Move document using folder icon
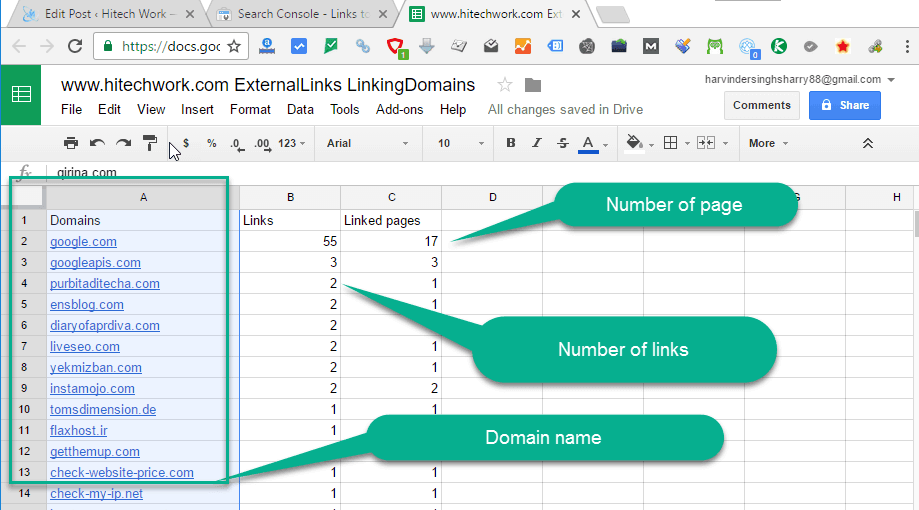This screenshot has height=510, width=919. pos(532,86)
